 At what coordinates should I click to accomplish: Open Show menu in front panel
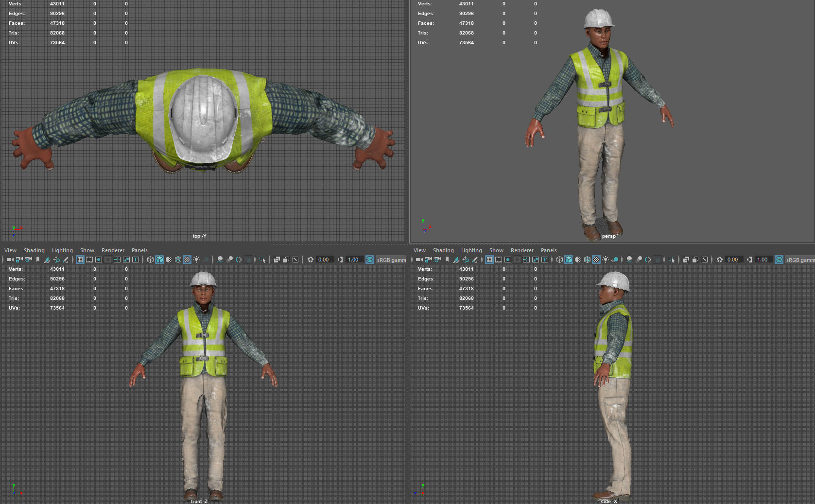[87, 250]
